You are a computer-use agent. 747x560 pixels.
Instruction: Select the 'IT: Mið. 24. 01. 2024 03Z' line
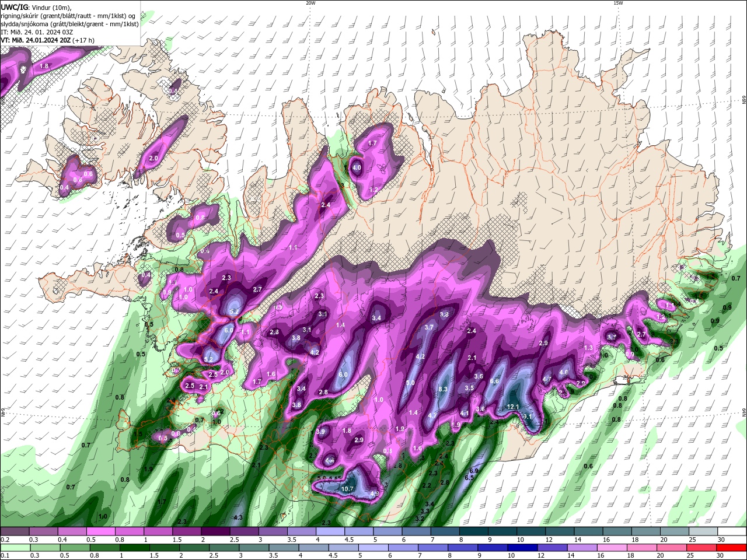click(x=37, y=32)
